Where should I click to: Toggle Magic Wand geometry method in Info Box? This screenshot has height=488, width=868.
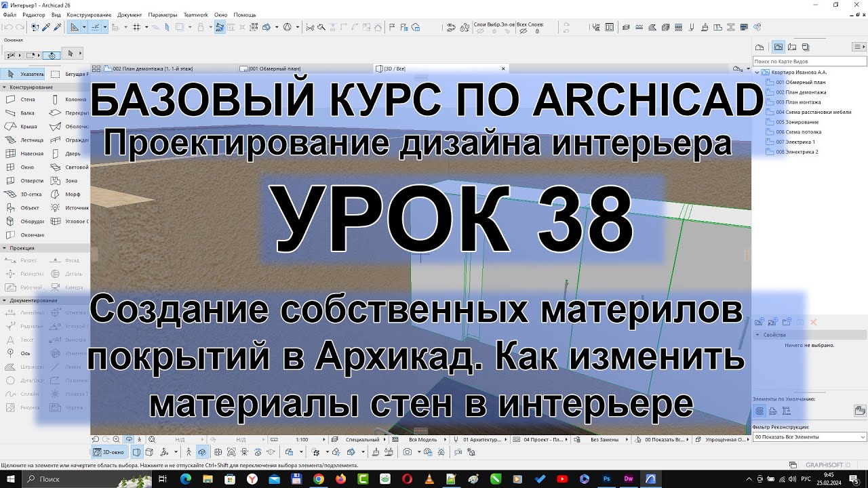coord(52,55)
